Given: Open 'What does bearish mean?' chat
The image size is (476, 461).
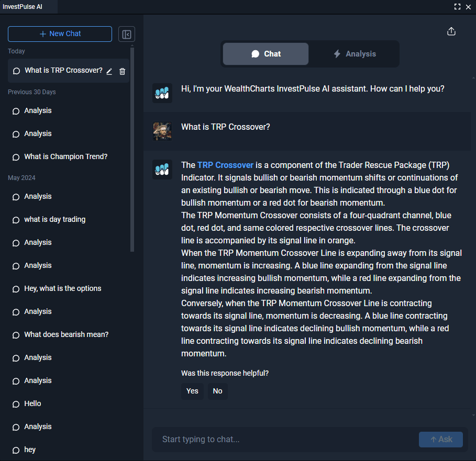Looking at the screenshot, I should point(66,334).
